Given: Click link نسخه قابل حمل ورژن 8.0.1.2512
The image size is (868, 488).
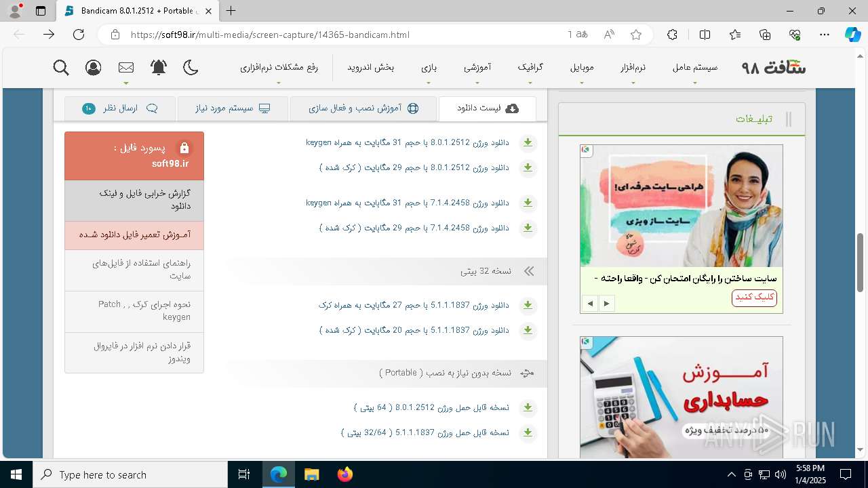Looking at the screenshot, I should point(431,407).
